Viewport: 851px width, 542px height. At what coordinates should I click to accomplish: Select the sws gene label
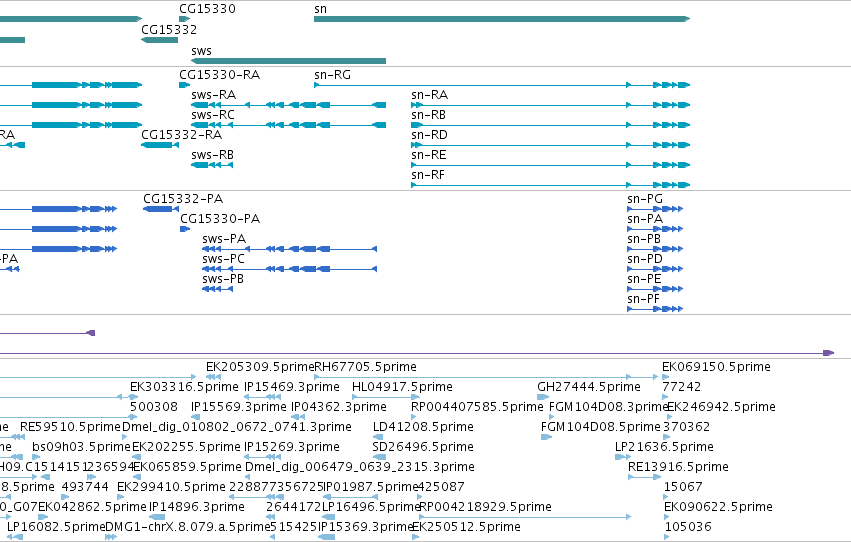click(x=201, y=51)
